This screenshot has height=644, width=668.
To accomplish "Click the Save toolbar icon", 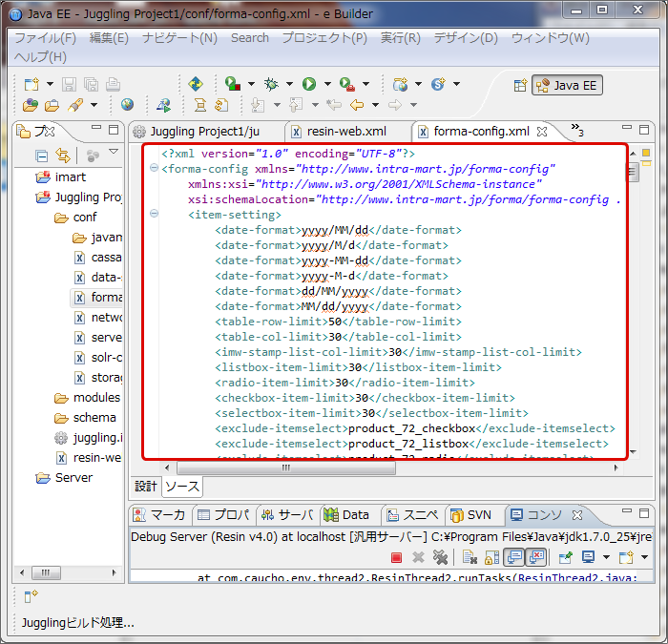I will coord(69,84).
